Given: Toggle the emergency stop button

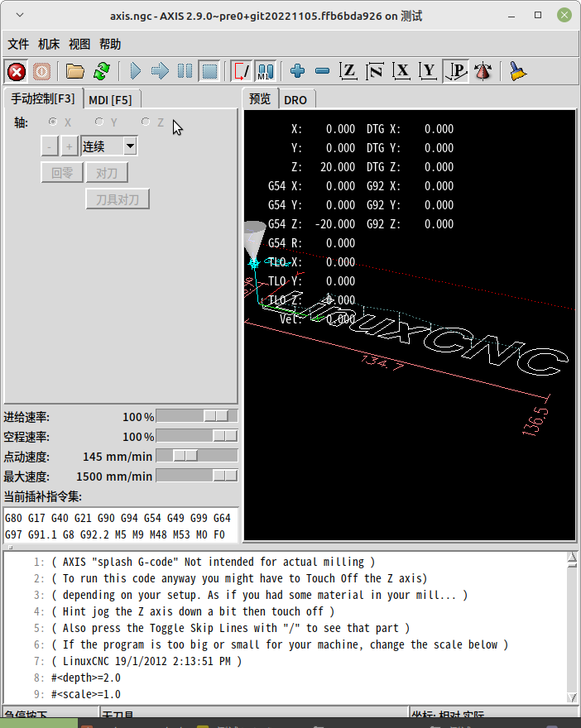Looking at the screenshot, I should coord(17,71).
